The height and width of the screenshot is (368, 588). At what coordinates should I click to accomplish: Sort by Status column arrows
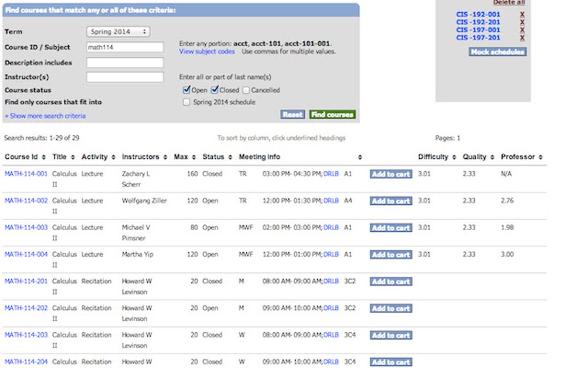point(230,157)
